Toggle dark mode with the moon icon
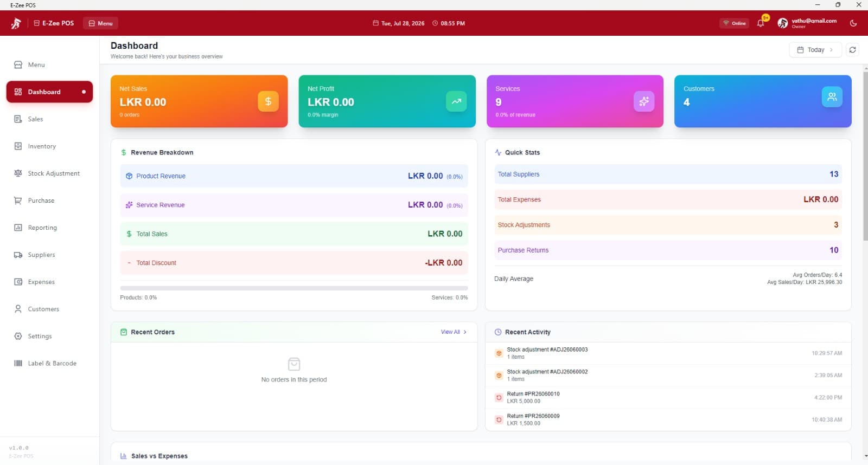Image resolution: width=868 pixels, height=465 pixels. click(x=853, y=23)
